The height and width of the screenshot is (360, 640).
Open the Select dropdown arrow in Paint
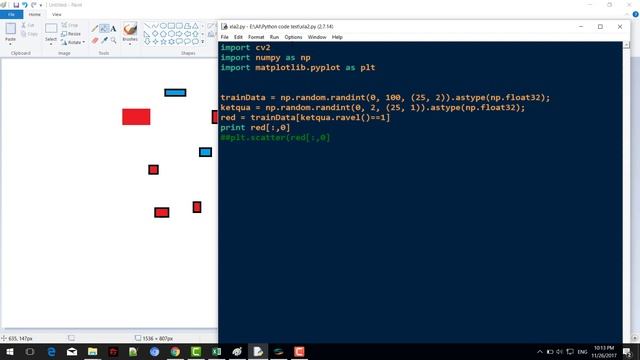pos(51,44)
